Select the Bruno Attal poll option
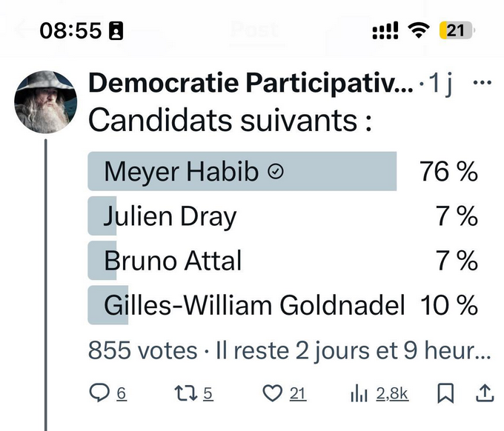504x431 pixels. (173, 261)
